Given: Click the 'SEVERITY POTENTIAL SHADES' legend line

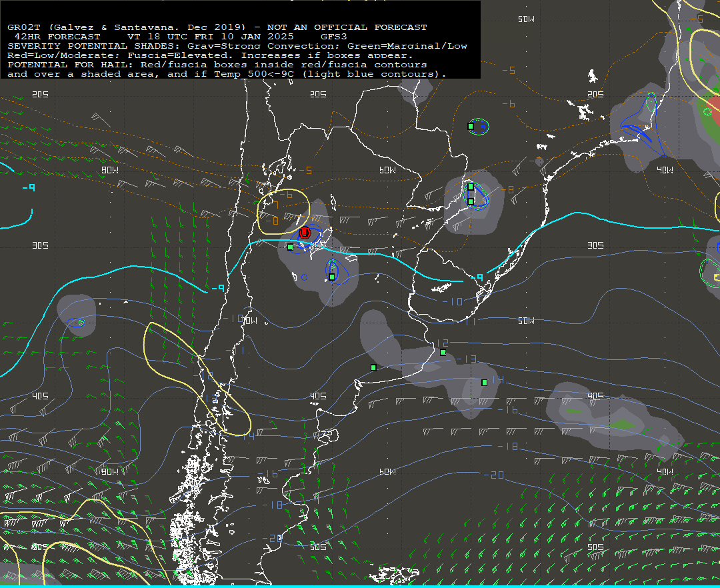Looking at the screenshot, I should coord(237,46).
